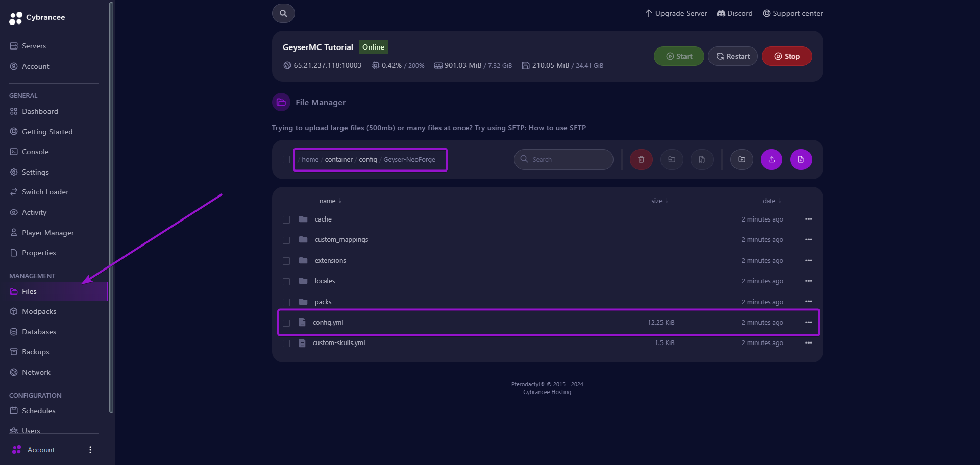
Task: Open options menu for config.yml row
Action: [x=808, y=323]
